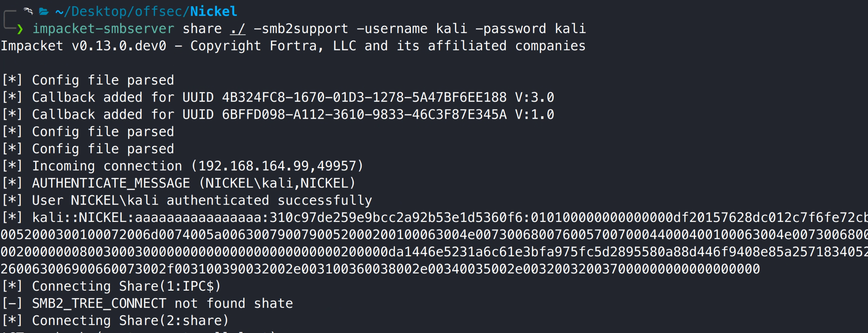Click the -smb2support flag
This screenshot has height=333, width=868.
point(300,29)
